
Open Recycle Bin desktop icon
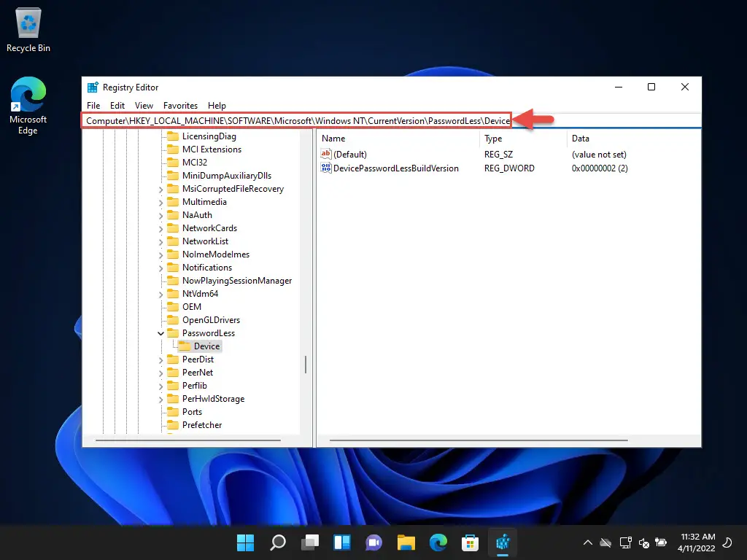28,31
